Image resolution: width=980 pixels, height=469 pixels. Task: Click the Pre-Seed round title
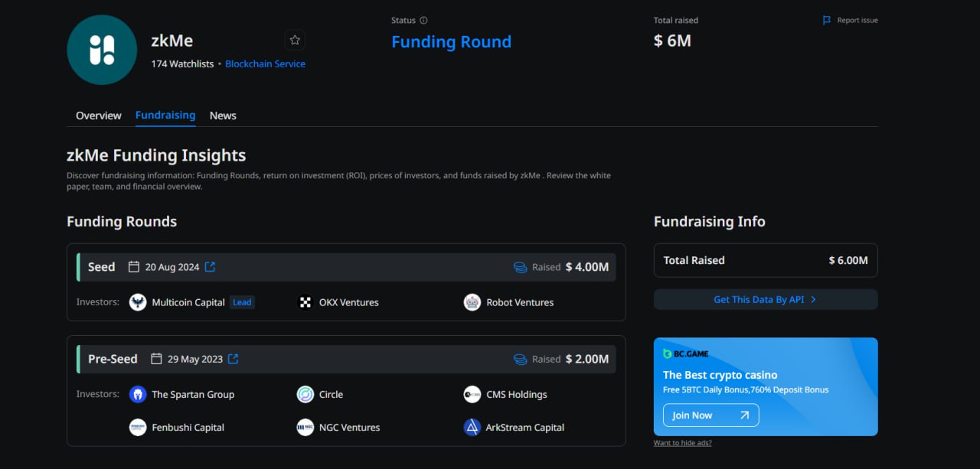point(113,359)
